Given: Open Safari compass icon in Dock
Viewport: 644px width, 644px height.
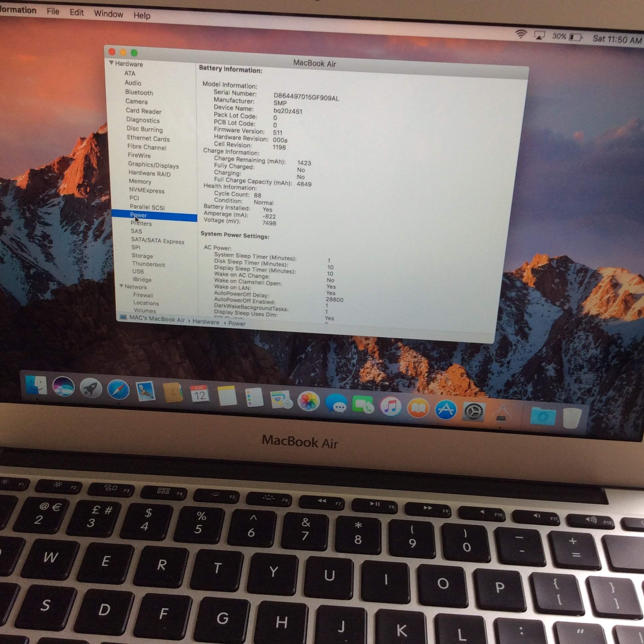Looking at the screenshot, I should (x=118, y=390).
